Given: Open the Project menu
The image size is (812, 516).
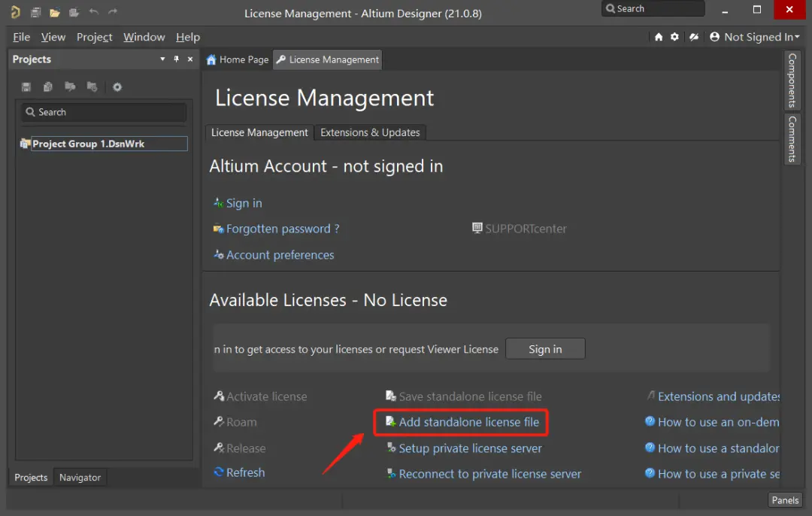Looking at the screenshot, I should point(94,38).
